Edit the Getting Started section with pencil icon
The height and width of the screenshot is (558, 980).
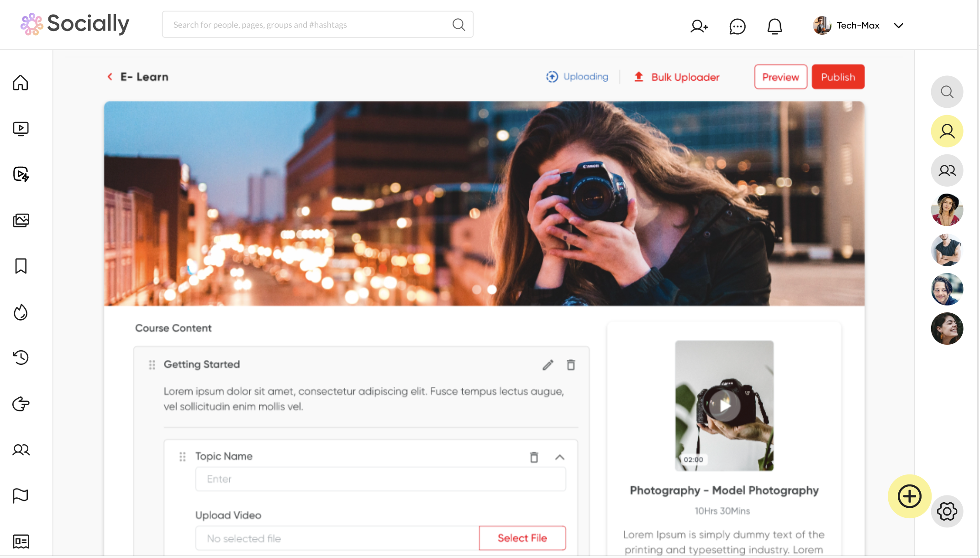[x=548, y=365]
